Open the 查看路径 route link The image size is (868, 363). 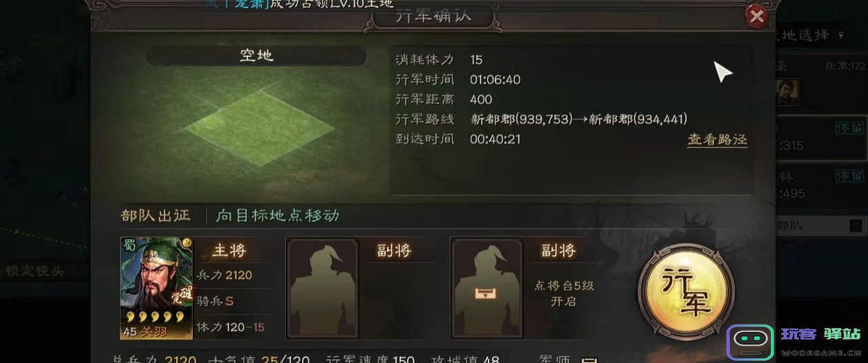[x=717, y=139]
